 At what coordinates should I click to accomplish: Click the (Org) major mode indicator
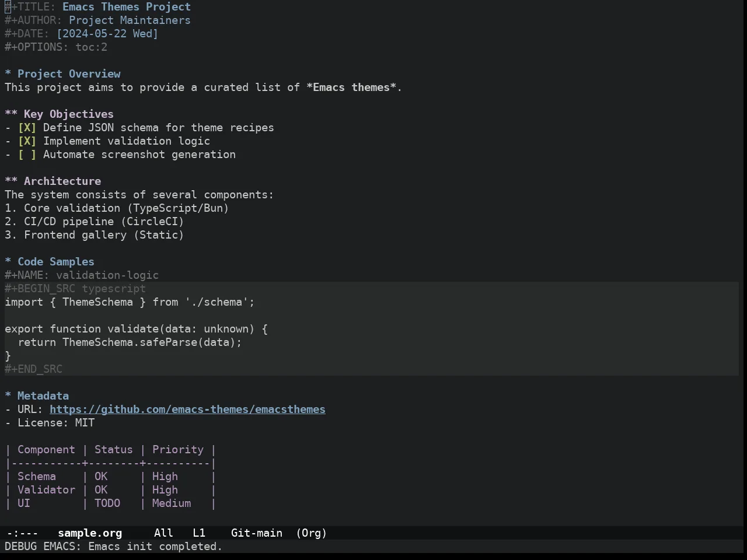pos(311,533)
